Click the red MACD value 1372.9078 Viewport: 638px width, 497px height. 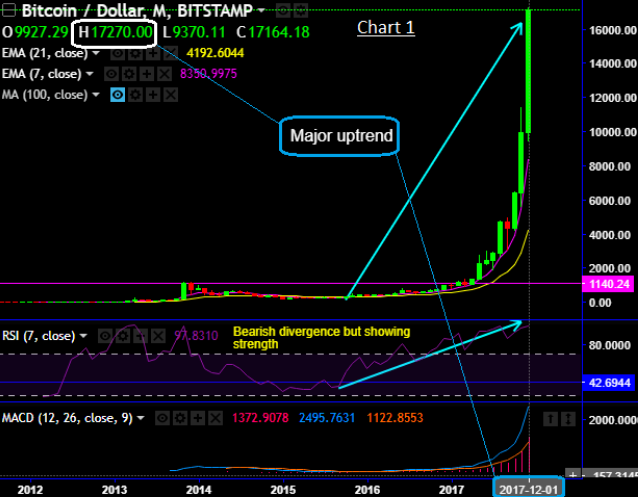(260, 418)
